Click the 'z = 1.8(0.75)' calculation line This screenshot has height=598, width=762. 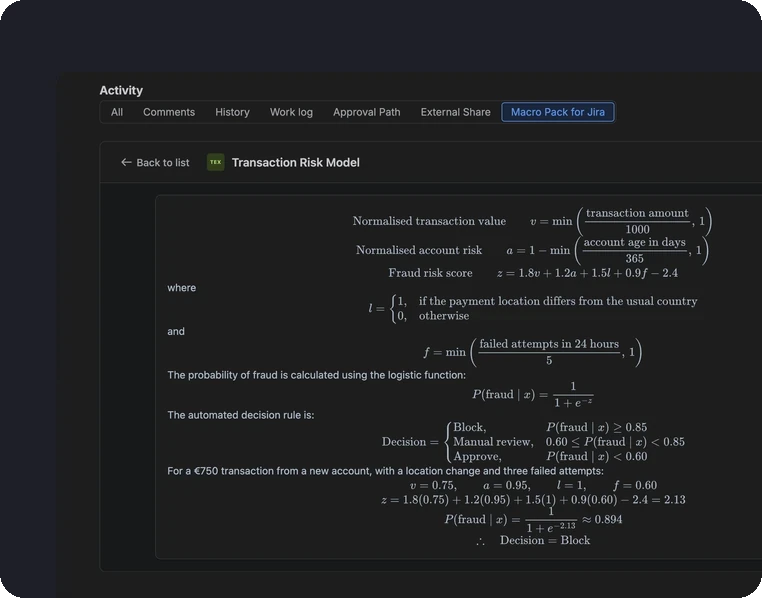click(x=533, y=500)
